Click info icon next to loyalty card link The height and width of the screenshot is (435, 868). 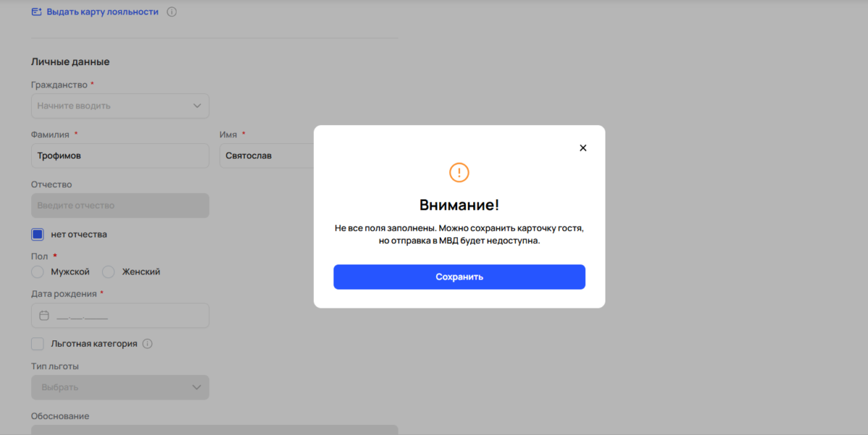point(171,12)
